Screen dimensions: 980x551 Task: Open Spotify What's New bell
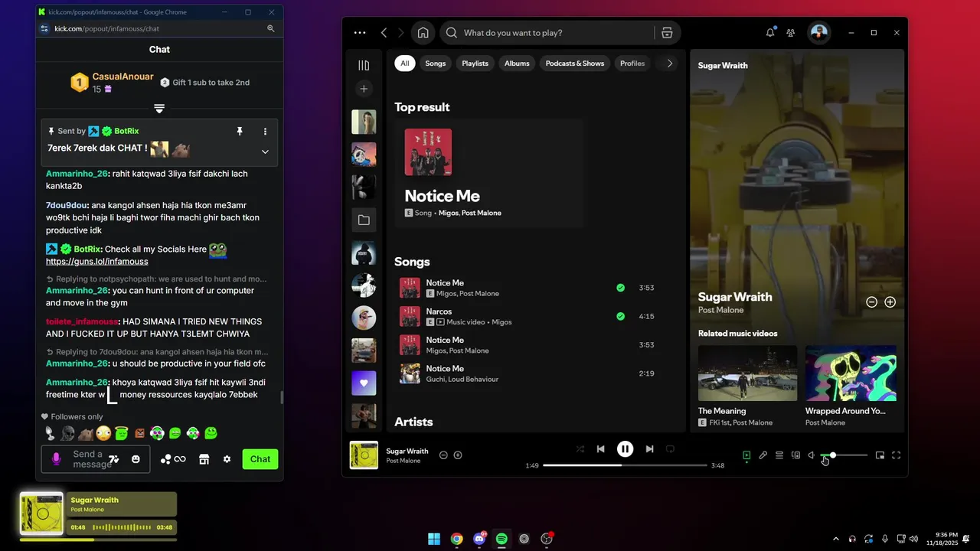pos(770,33)
